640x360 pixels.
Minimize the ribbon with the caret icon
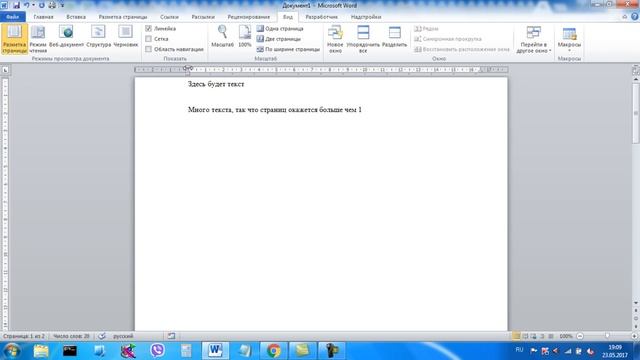click(624, 17)
